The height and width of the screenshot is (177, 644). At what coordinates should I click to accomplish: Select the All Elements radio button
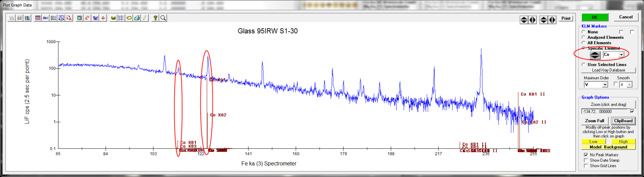[x=584, y=43]
